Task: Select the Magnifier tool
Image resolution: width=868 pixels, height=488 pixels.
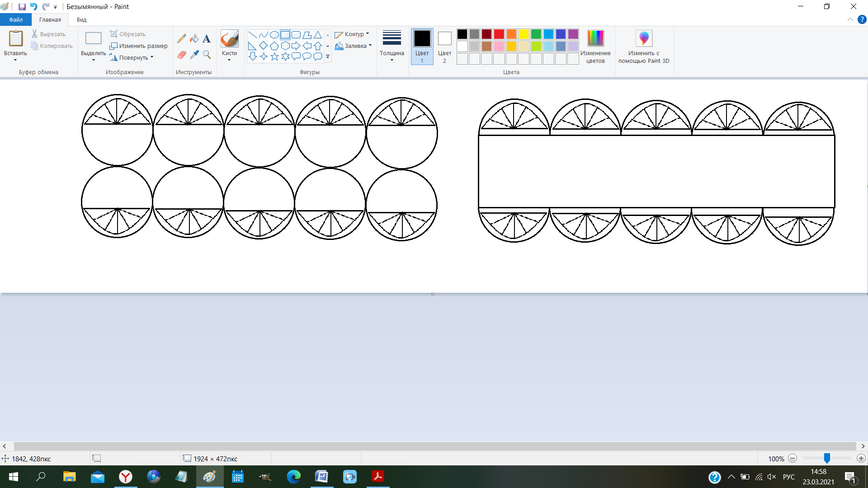Action: pyautogui.click(x=207, y=55)
